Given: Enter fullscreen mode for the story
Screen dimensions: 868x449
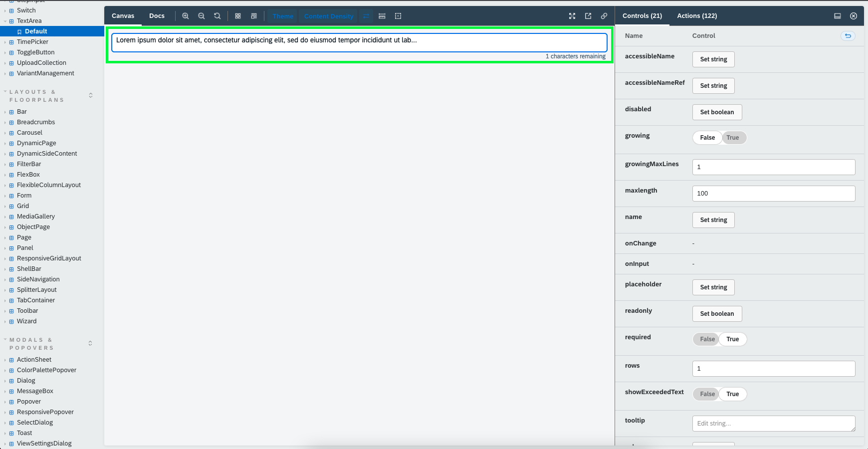Looking at the screenshot, I should point(572,16).
